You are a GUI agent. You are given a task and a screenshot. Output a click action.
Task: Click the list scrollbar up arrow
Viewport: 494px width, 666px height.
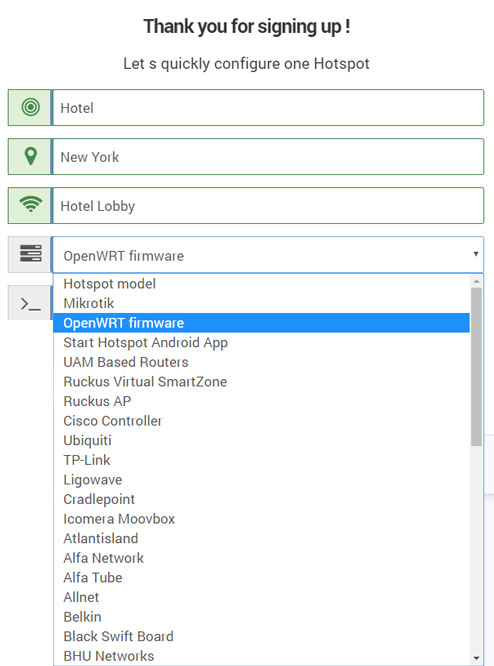pos(476,281)
